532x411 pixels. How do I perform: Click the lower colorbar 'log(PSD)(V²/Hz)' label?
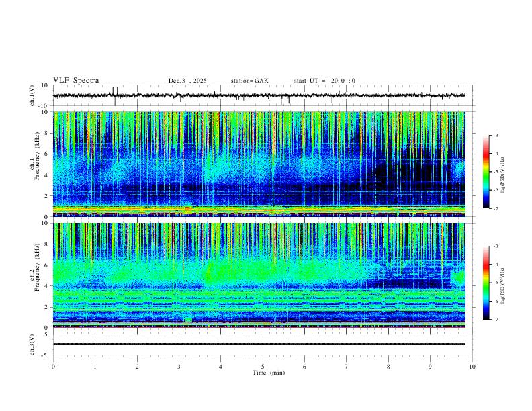pyautogui.click(x=502, y=285)
